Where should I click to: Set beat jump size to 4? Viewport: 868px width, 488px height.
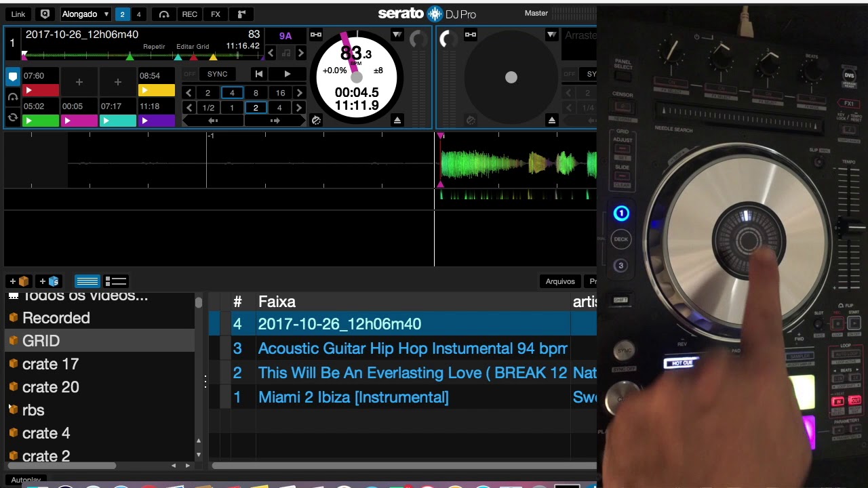click(x=279, y=108)
